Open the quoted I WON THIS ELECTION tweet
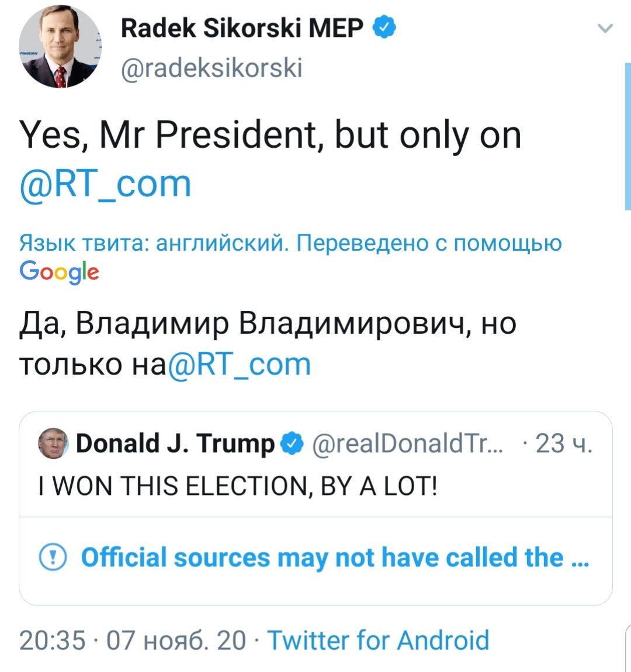 238,486
